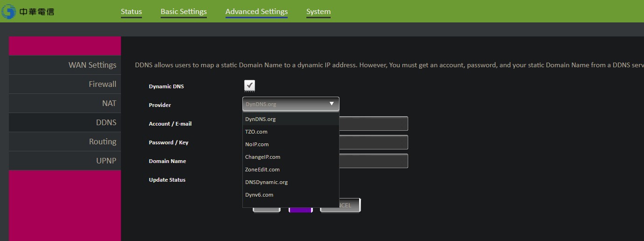Go to WAN Settings in sidebar
Image resolution: width=644 pixels, height=241 pixels.
65,65
